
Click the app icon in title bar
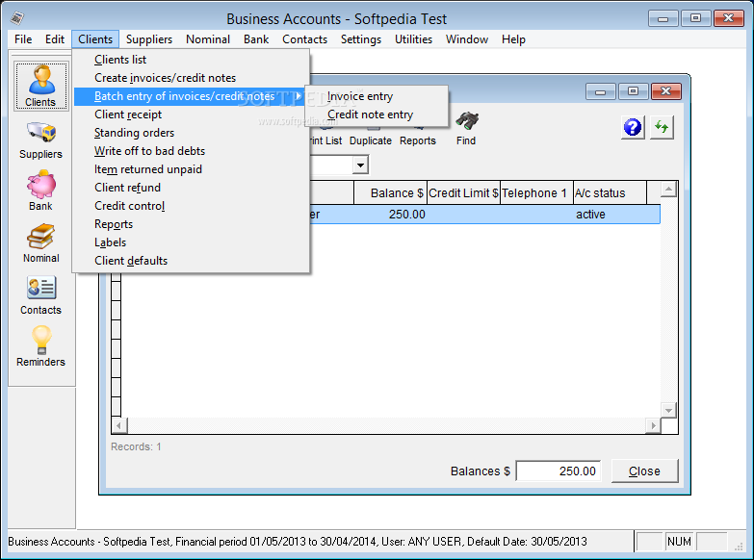pyautogui.click(x=17, y=18)
